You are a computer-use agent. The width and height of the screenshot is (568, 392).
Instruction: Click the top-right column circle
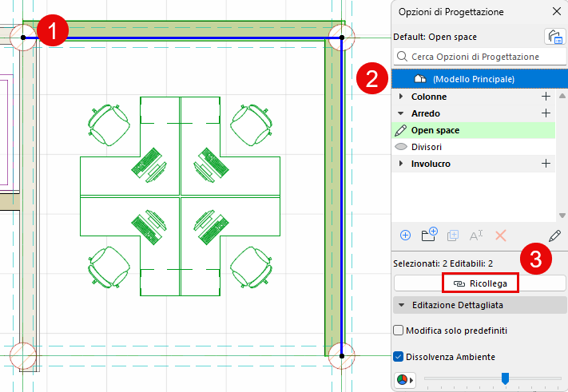pyautogui.click(x=342, y=38)
